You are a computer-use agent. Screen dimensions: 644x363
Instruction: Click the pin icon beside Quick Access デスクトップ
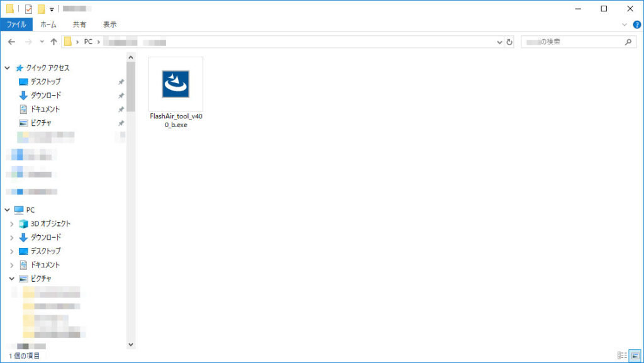point(121,82)
